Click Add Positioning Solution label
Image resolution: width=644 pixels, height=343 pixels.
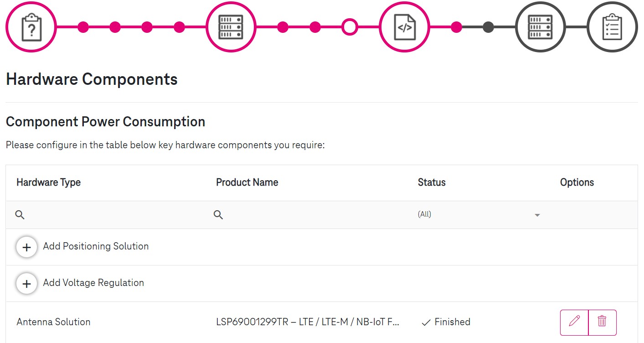point(96,246)
